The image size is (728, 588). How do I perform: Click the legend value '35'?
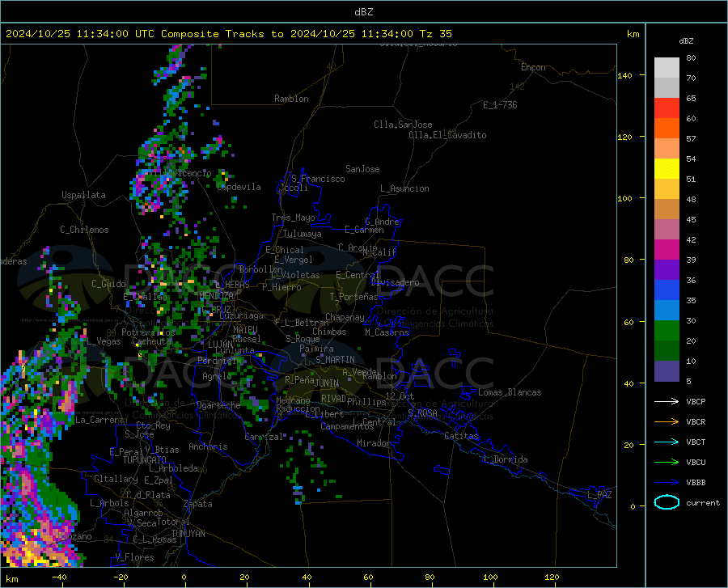[691, 300]
